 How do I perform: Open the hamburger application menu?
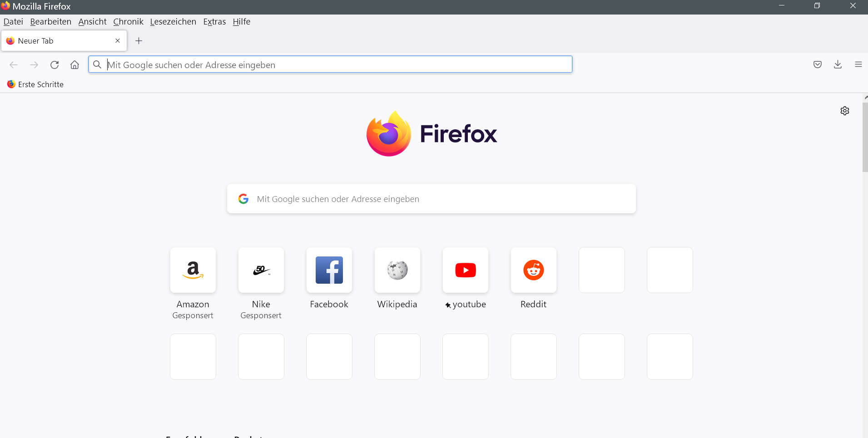(858, 64)
